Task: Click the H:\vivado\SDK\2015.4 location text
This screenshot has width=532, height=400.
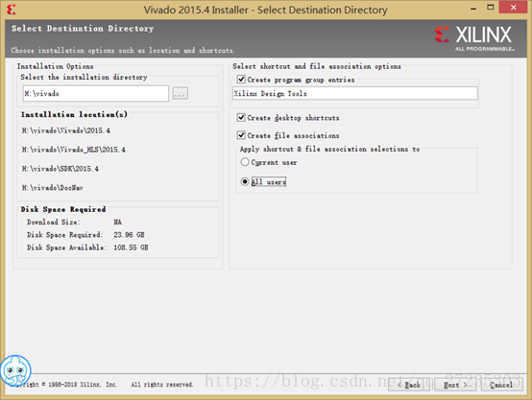Action: tap(60, 169)
